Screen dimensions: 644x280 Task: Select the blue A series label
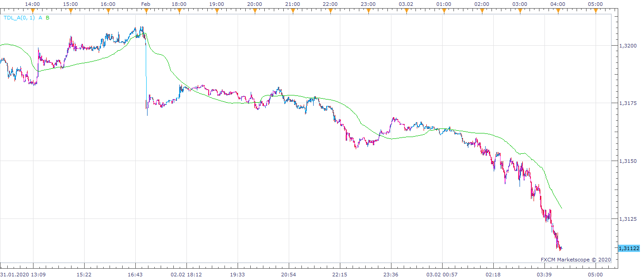pos(41,18)
